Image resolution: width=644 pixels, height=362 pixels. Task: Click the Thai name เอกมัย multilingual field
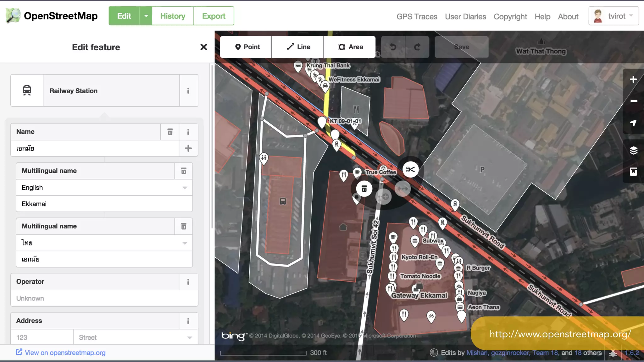(x=104, y=259)
